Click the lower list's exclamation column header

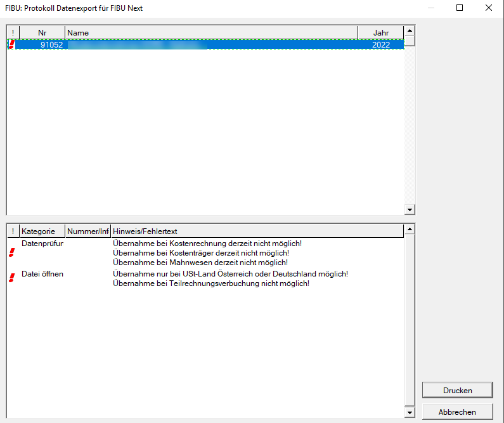tap(13, 231)
